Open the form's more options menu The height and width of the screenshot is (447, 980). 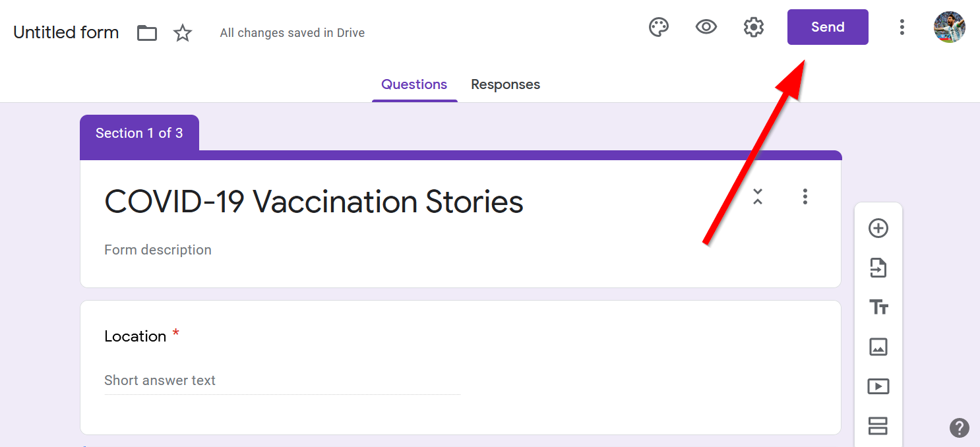[902, 27]
